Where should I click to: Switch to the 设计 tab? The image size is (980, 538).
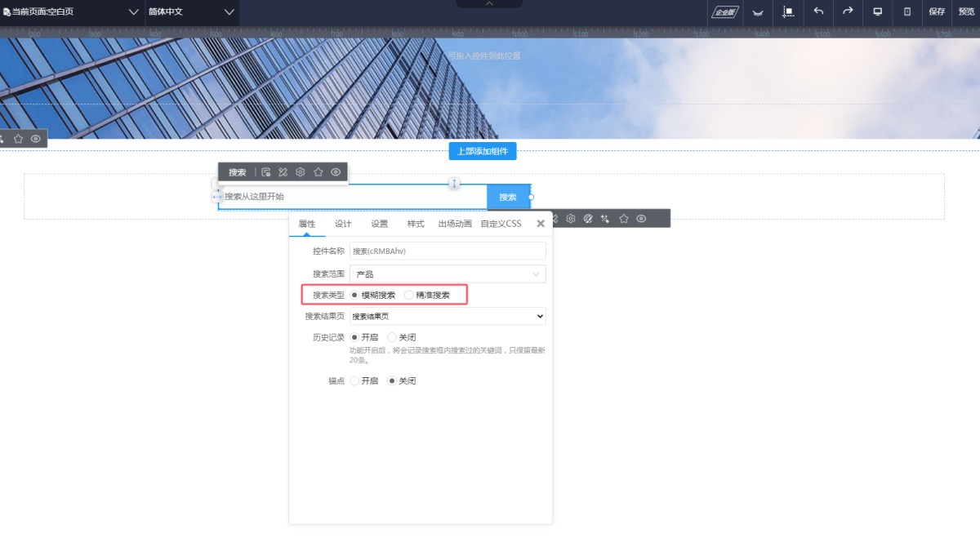(x=343, y=224)
